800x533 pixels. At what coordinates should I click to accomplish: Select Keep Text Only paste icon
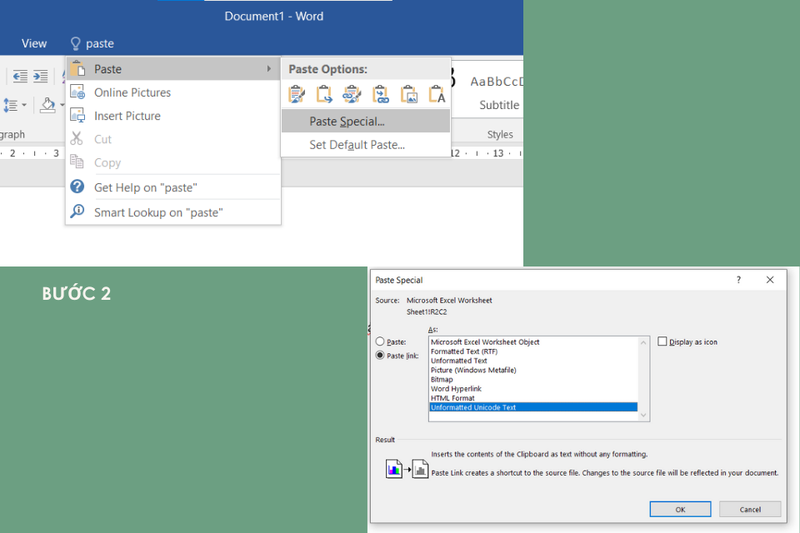tap(437, 94)
